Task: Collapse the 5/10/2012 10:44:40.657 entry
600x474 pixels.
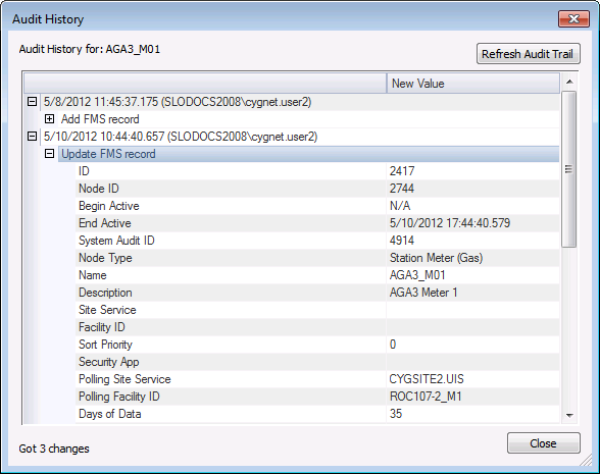Action: click(x=32, y=137)
